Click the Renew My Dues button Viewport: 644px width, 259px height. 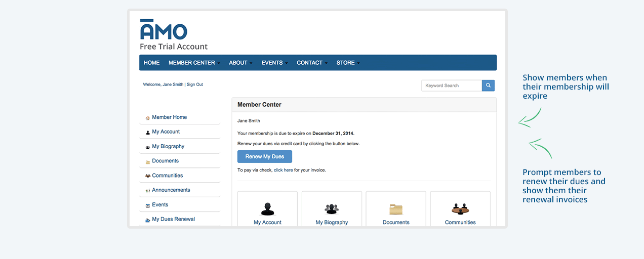pyautogui.click(x=265, y=157)
